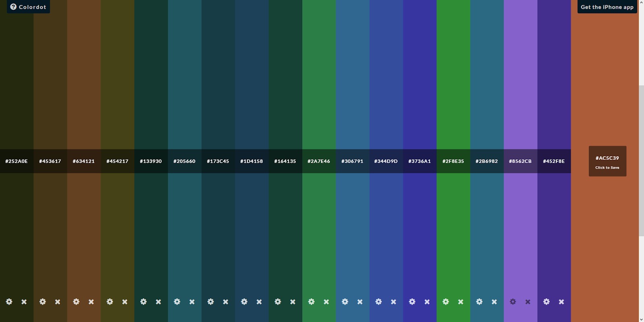The height and width of the screenshot is (322, 644).
Task: Remove color #452F8E with its X icon
Action: coord(561,301)
